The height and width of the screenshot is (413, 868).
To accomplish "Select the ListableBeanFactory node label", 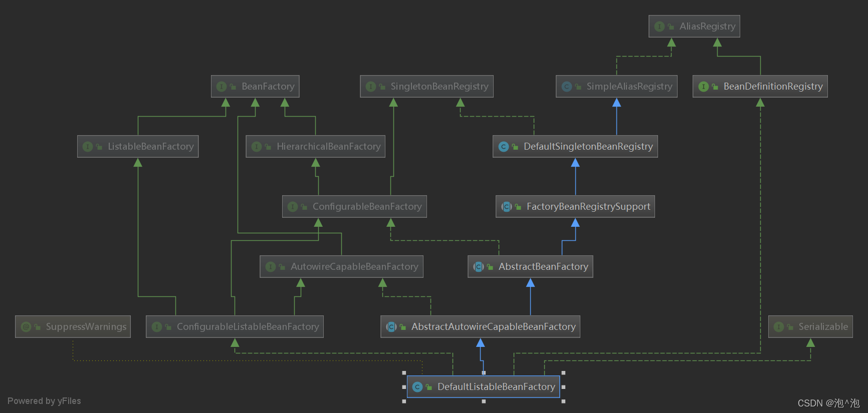I will click(x=151, y=146).
